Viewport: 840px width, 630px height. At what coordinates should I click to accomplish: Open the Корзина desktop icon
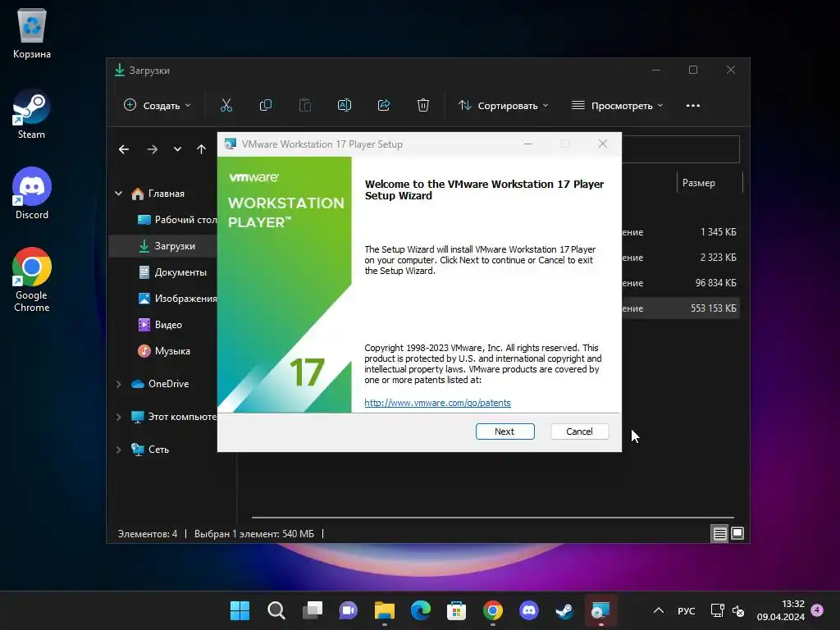coord(32,33)
